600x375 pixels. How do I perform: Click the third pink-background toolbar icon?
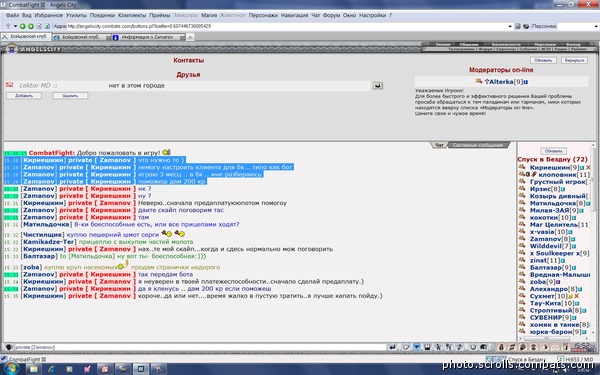coord(522,347)
